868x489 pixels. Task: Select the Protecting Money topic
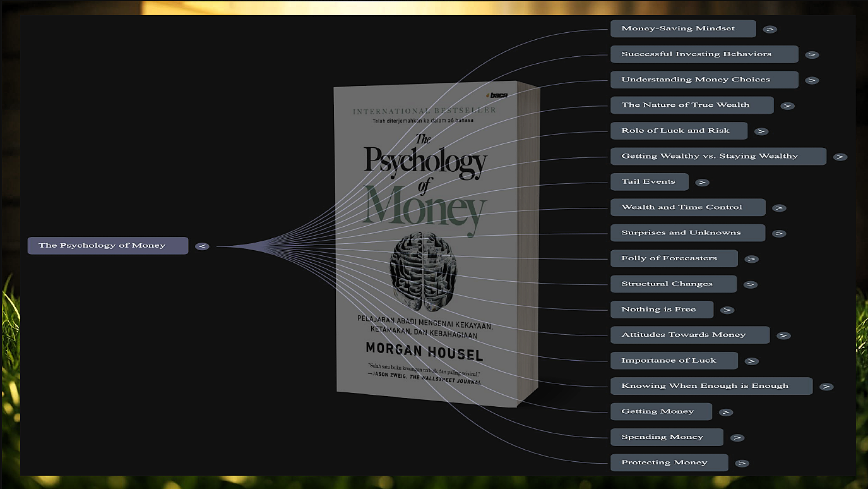pyautogui.click(x=669, y=462)
